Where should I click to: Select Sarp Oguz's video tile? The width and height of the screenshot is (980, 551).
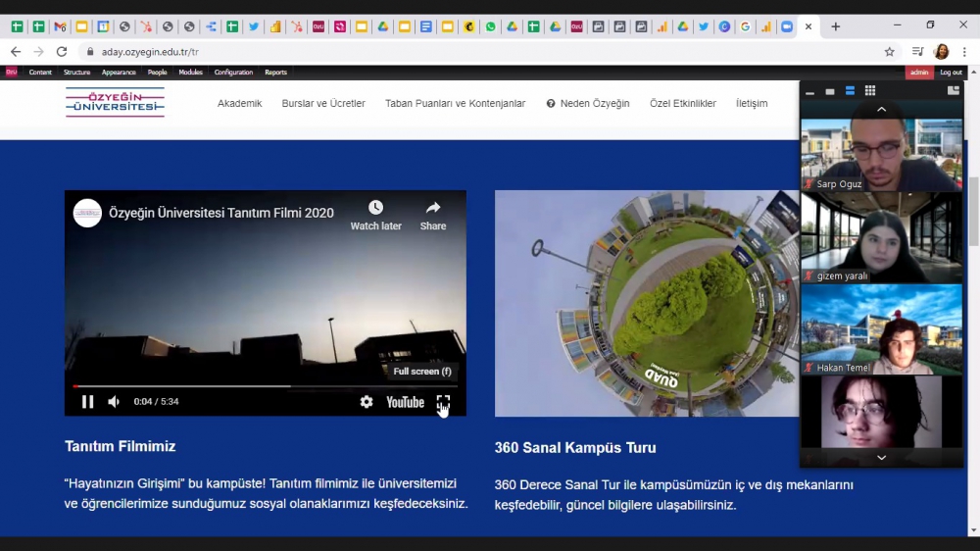pyautogui.click(x=882, y=155)
